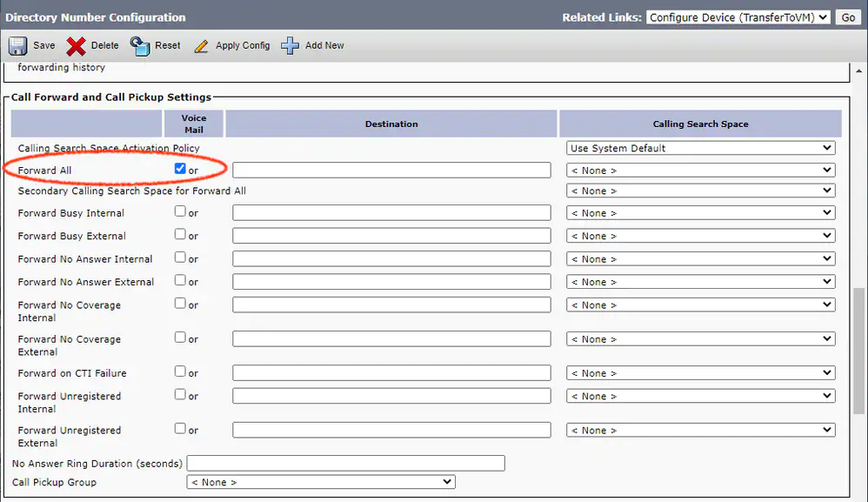Uncheck Forward All voice mail checkbox
This screenshot has width=868, height=502.
point(180,168)
